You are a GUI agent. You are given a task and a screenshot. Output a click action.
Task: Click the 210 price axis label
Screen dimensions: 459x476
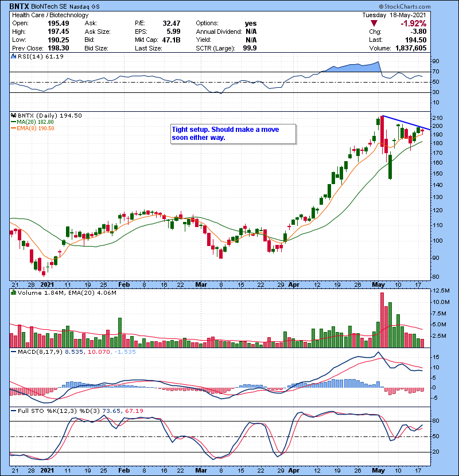pos(437,118)
